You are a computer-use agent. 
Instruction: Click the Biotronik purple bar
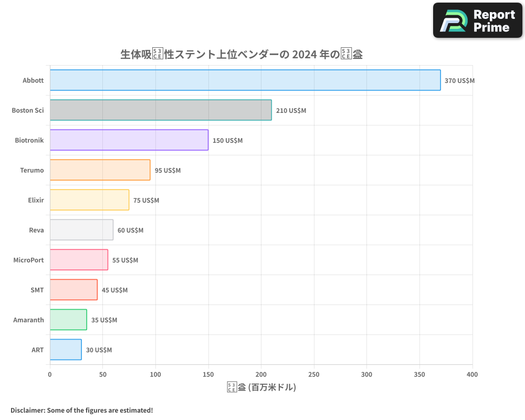pos(129,140)
